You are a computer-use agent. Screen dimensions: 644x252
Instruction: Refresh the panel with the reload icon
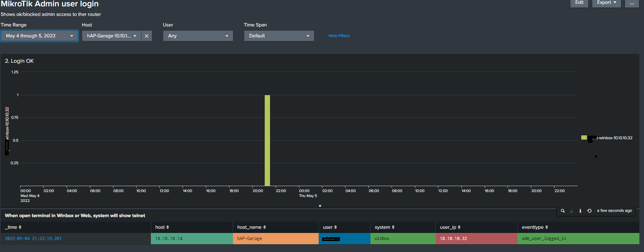click(x=589, y=211)
